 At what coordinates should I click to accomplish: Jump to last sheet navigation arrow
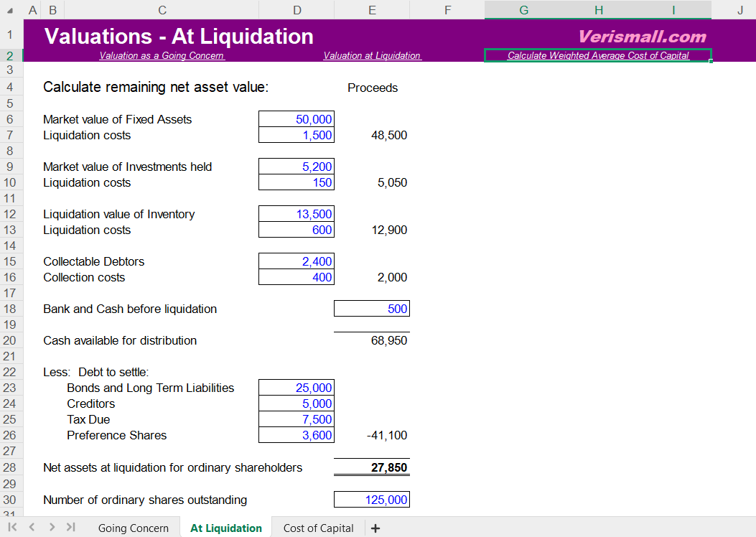click(70, 528)
